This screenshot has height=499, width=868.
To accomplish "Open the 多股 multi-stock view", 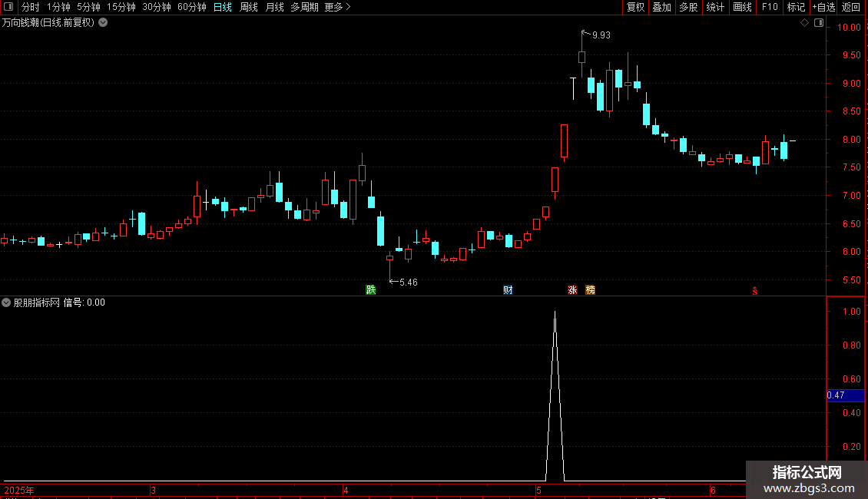I will (x=688, y=7).
